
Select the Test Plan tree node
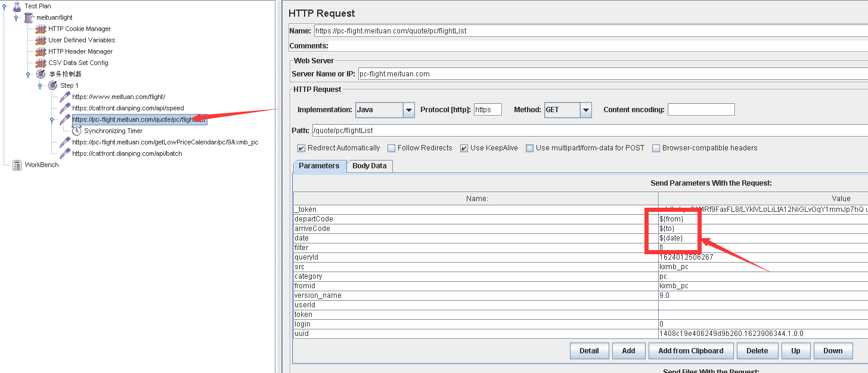pyautogui.click(x=38, y=6)
